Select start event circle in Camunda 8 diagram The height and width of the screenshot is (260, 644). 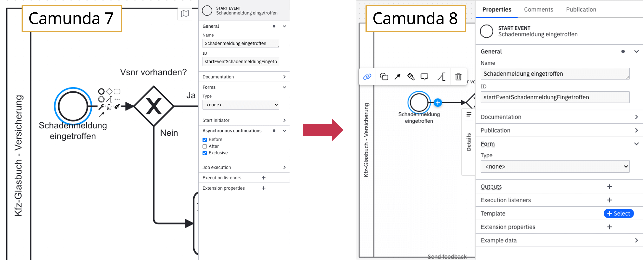coord(419,102)
